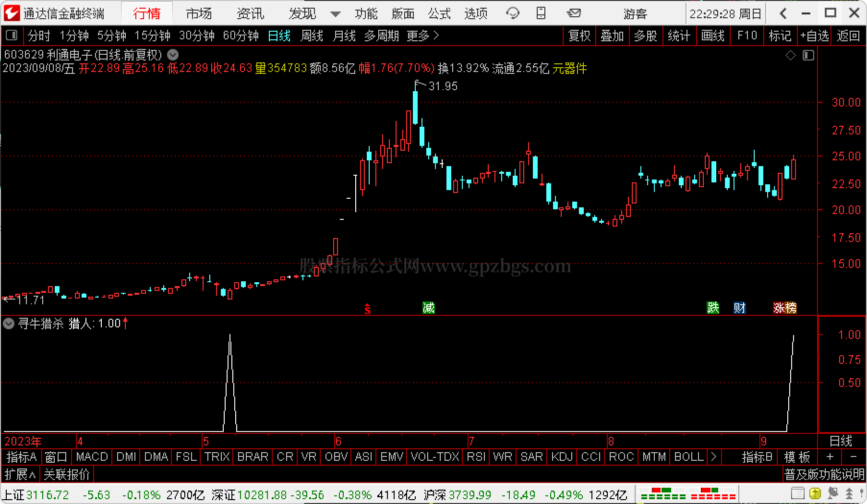Open the 选项 menu
Image resolution: width=867 pixels, height=504 pixels.
click(476, 13)
